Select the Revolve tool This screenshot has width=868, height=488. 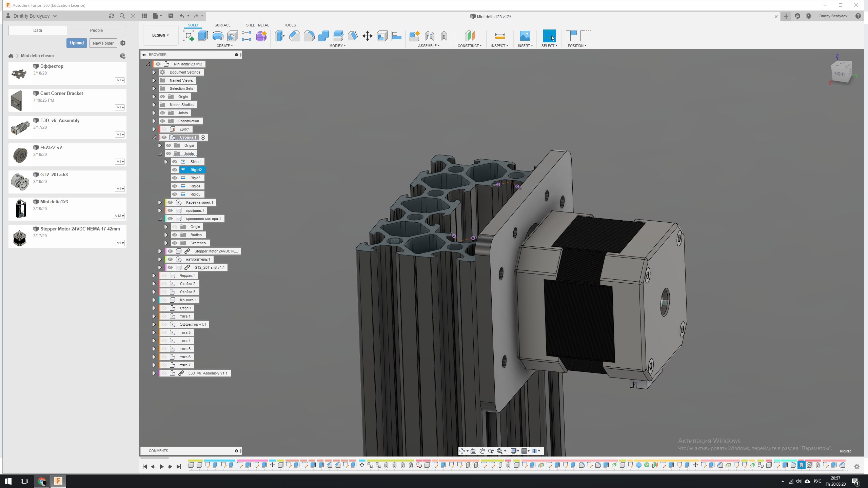point(218,36)
